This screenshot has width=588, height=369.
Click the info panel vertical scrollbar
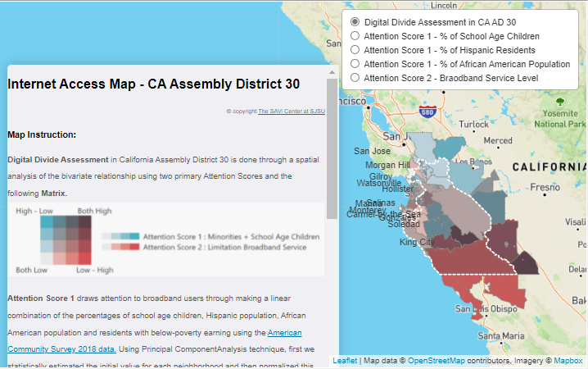point(332,148)
